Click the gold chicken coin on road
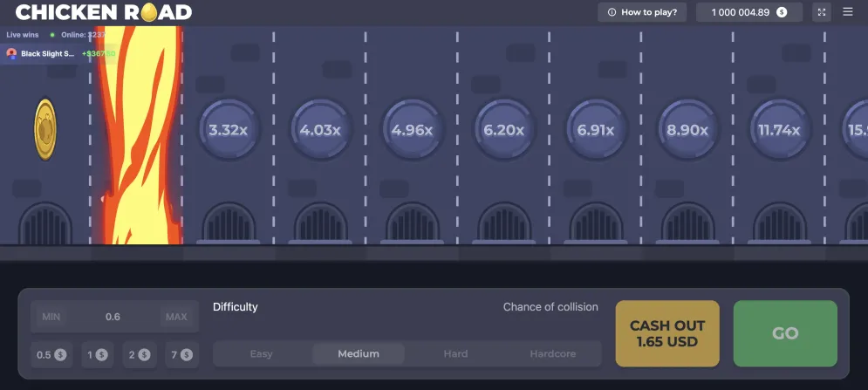The width and height of the screenshot is (868, 390). (45, 130)
